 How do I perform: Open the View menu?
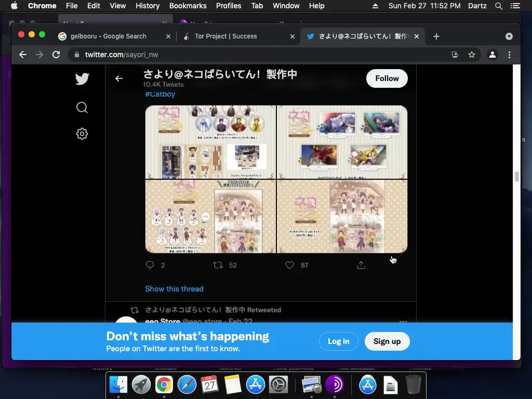pyautogui.click(x=118, y=6)
